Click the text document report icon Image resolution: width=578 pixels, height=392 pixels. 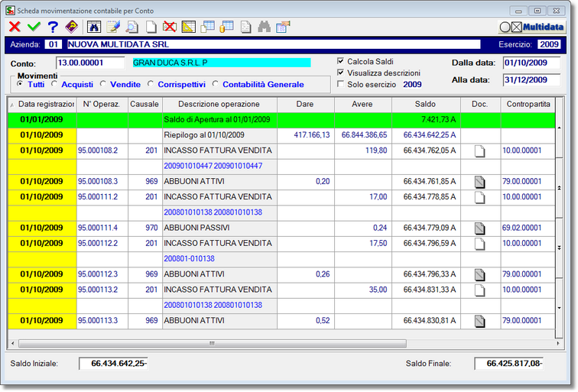[245, 27]
